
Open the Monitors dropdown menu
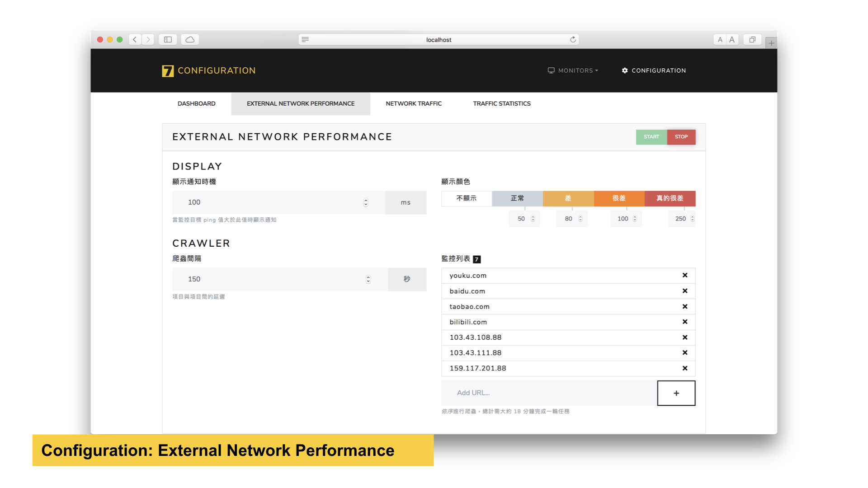[x=573, y=70]
